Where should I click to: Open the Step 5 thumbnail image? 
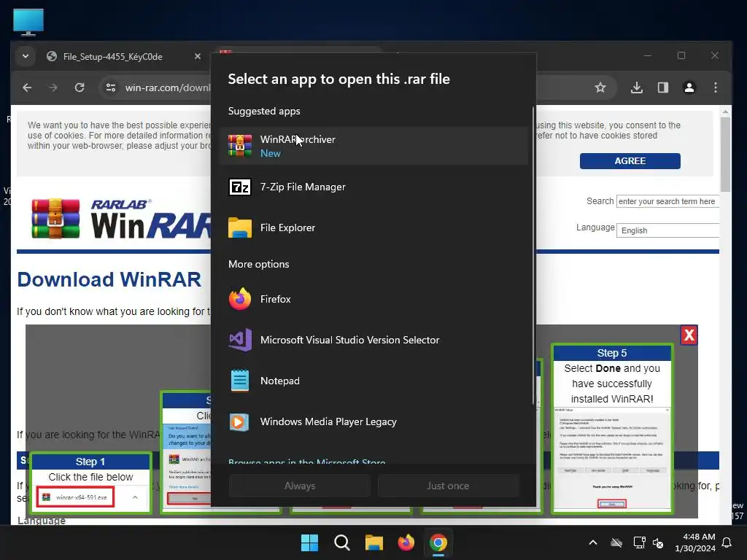click(x=612, y=459)
